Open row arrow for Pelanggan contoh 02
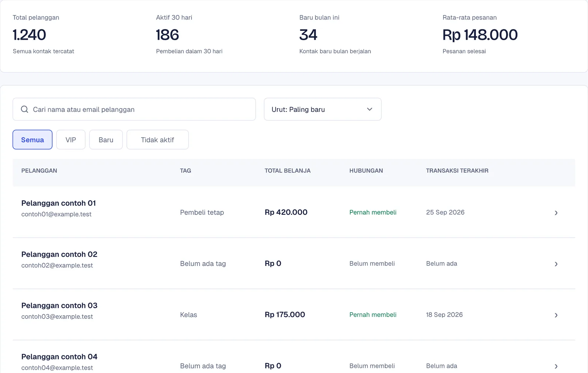588x373 pixels. (556, 264)
